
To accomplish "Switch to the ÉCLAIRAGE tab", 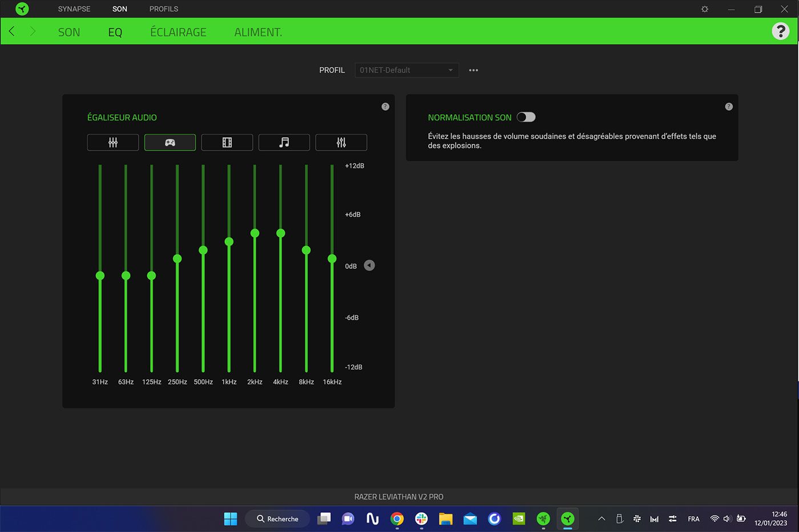I will tap(178, 32).
